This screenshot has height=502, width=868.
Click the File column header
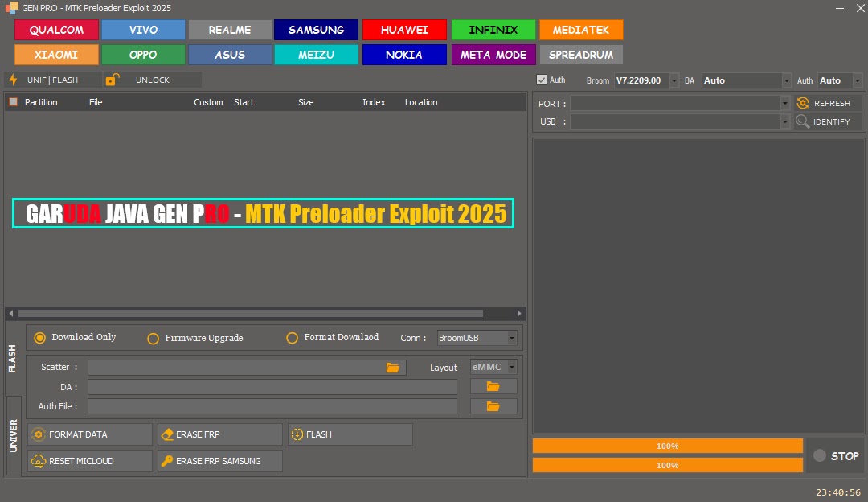pyautogui.click(x=96, y=102)
